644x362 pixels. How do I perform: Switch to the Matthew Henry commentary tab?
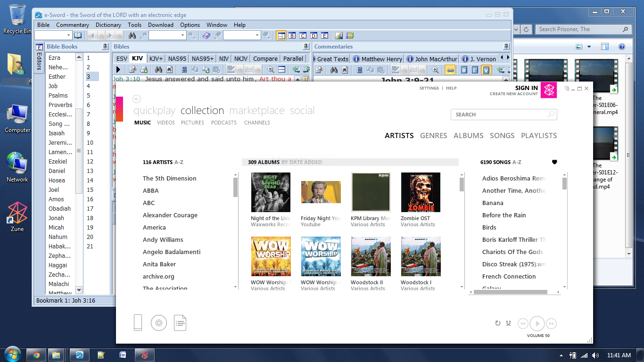378,59
